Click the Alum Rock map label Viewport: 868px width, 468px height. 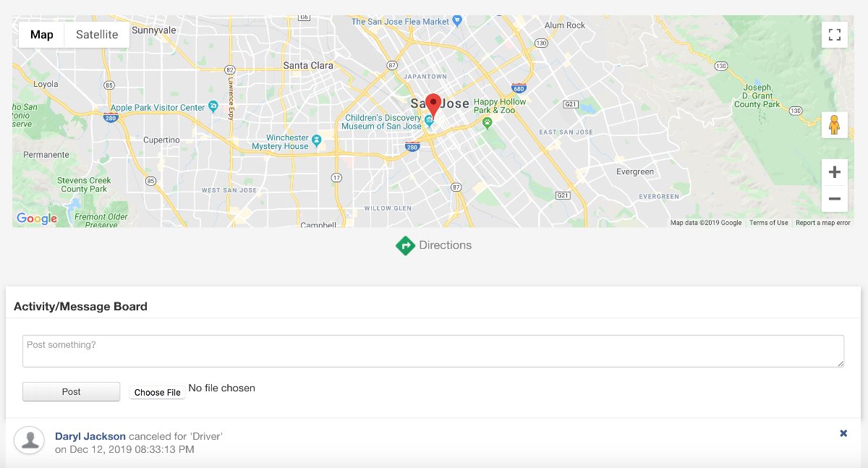[565, 25]
